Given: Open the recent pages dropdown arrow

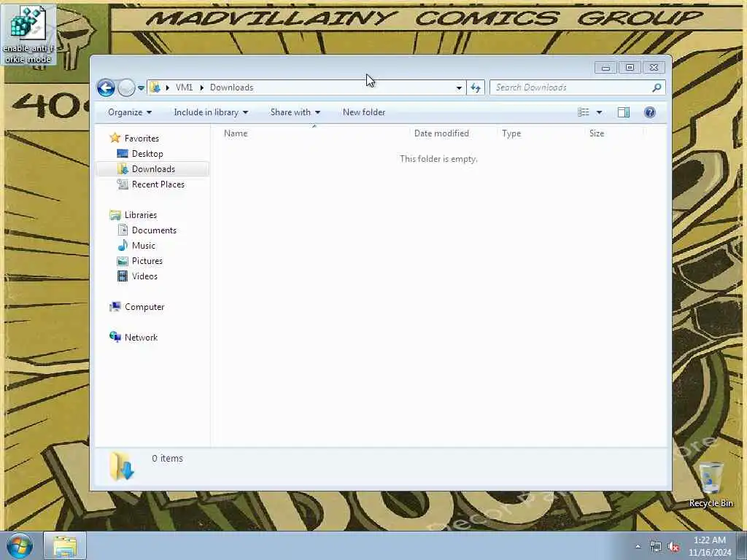Looking at the screenshot, I should [x=141, y=88].
